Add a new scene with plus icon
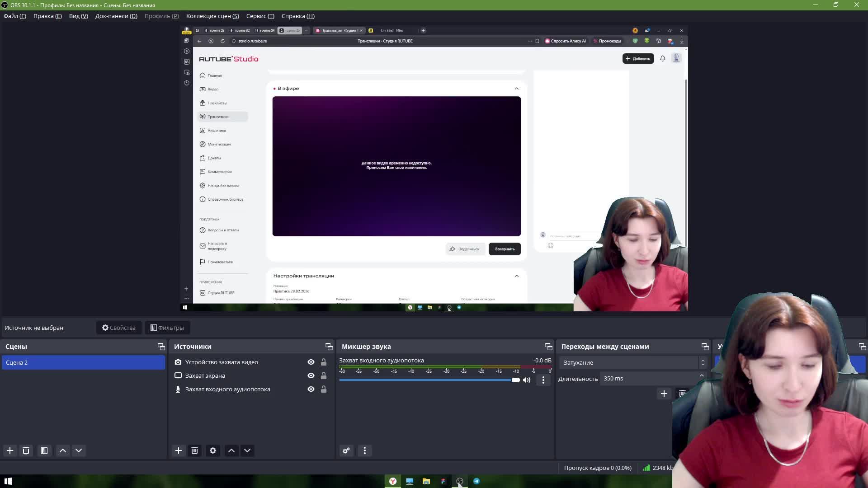868x488 pixels. pyautogui.click(x=10, y=450)
